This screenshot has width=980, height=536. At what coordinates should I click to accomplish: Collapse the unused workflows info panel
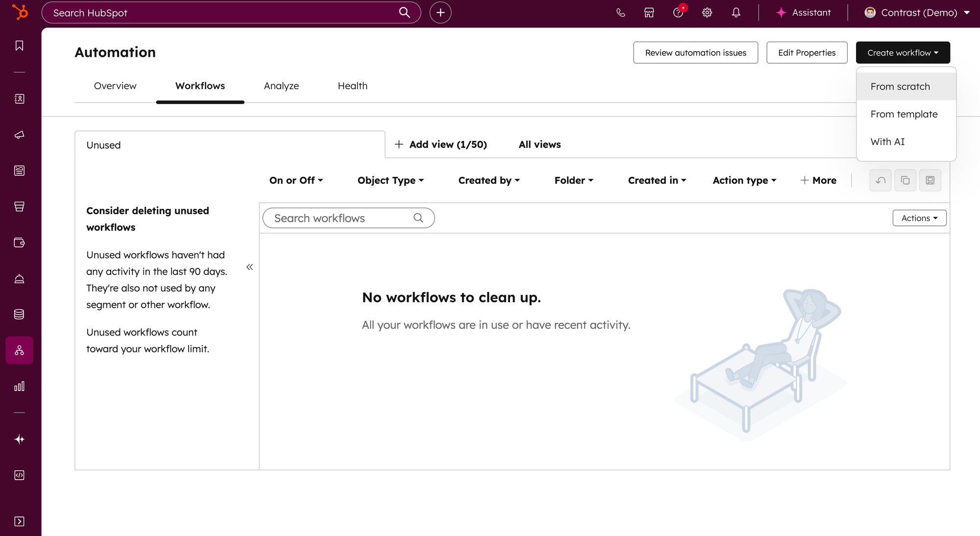click(x=249, y=267)
